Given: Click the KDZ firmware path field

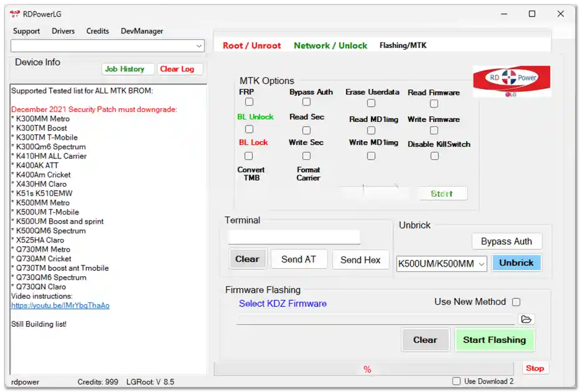Looking at the screenshot, I should (x=375, y=320).
